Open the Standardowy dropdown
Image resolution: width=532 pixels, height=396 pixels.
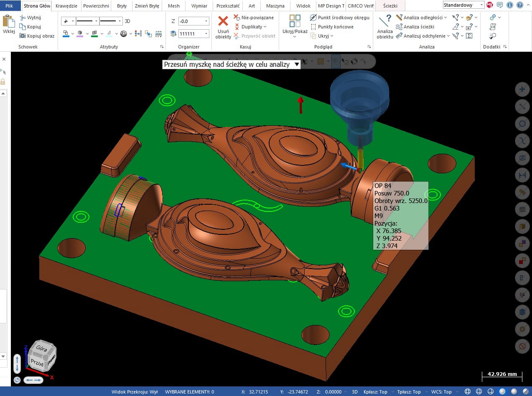coord(463,5)
